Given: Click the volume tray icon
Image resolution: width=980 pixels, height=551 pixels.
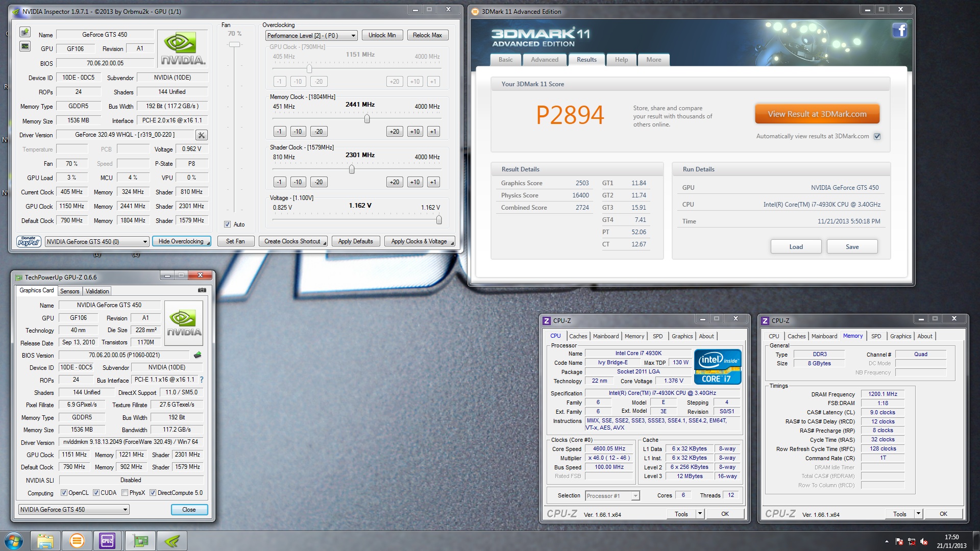Looking at the screenshot, I should (923, 541).
